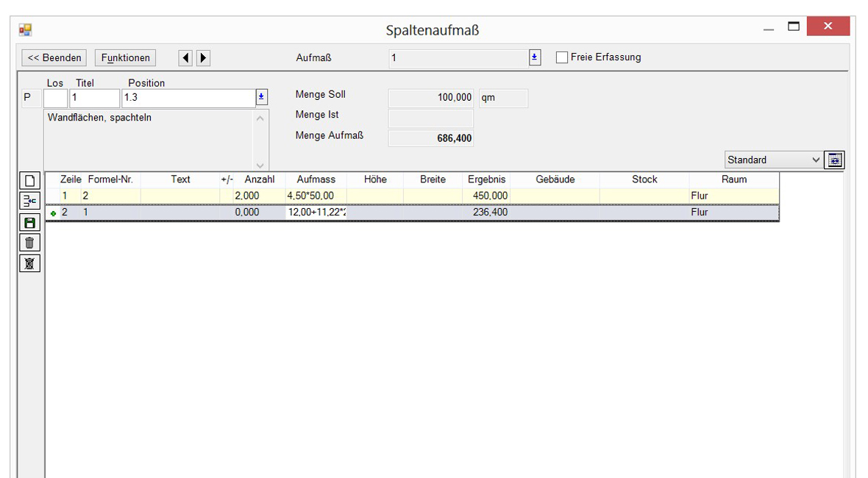Viewport: 868px width, 478px height.
Task: Click the column layout icon beside Standard
Action: 835,160
